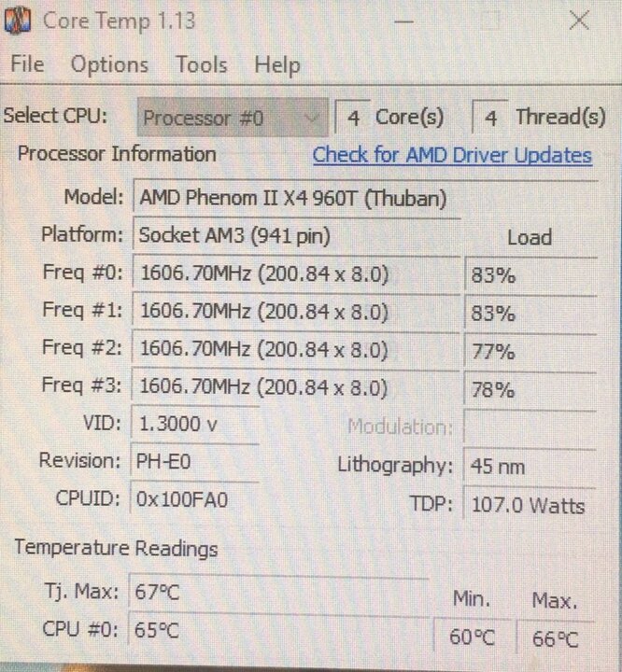This screenshot has height=672, width=622.
Task: Click the 78% load value
Action: [x=530, y=389]
